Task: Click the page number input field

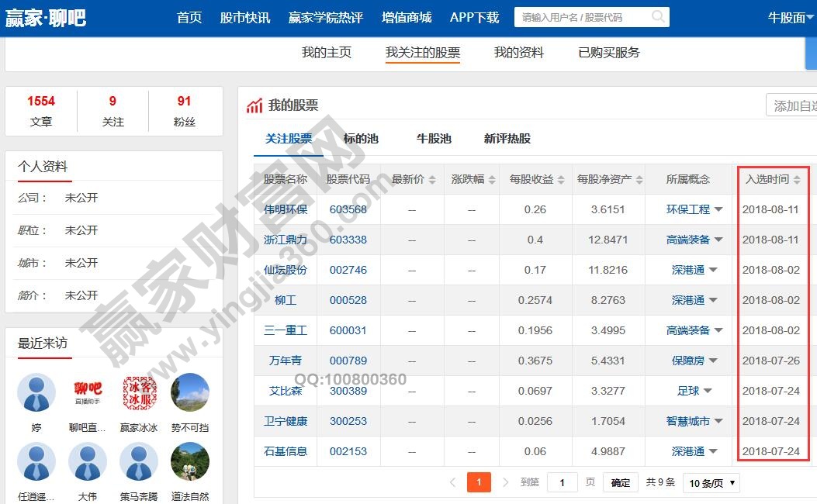Action: point(563,483)
